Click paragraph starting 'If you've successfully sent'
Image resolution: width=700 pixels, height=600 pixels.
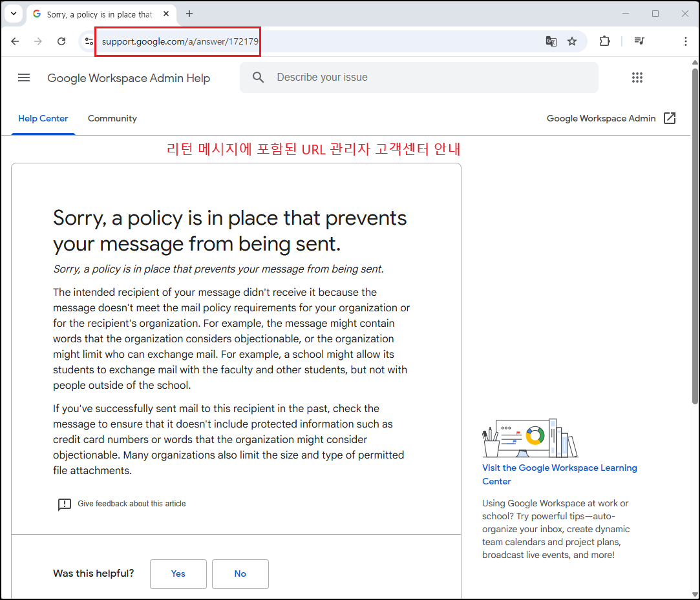click(x=229, y=439)
